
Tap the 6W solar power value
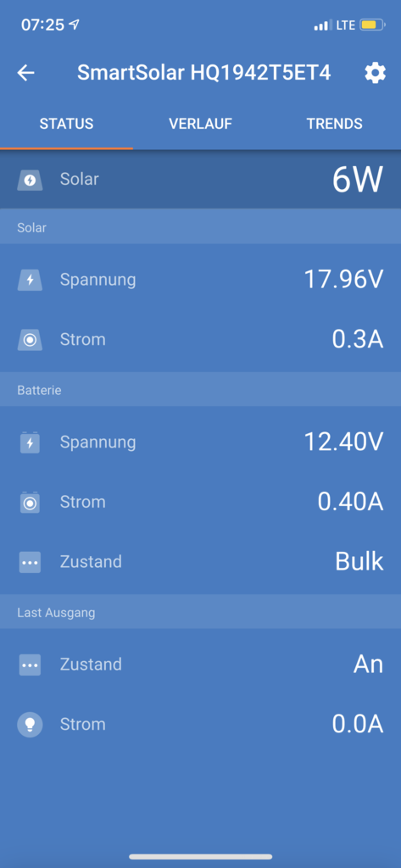click(358, 180)
